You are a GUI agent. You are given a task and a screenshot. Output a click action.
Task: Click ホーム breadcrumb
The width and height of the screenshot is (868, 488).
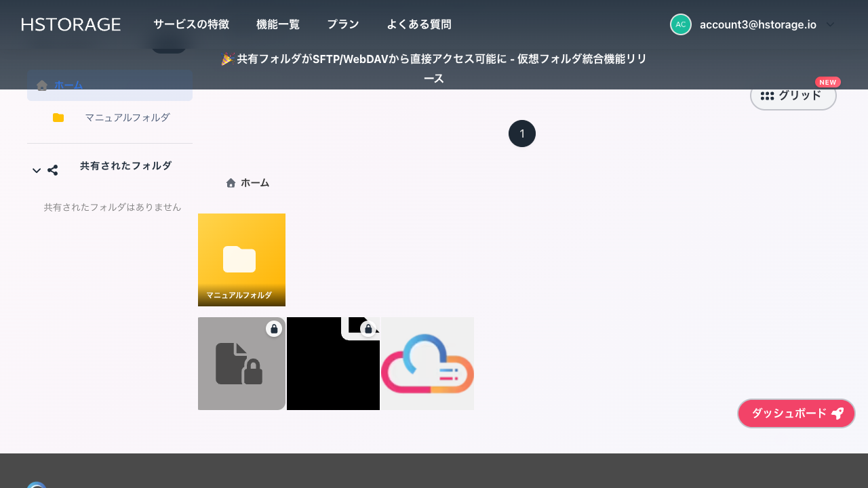pos(255,183)
